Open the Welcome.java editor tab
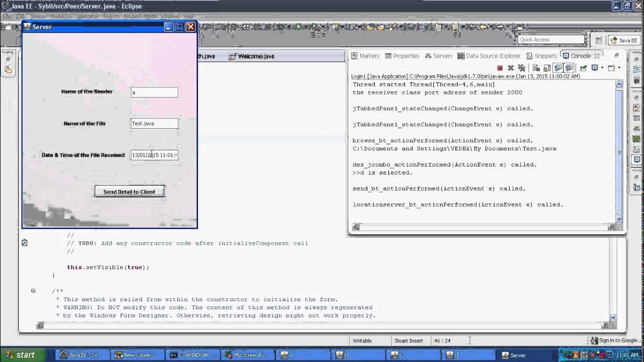This screenshot has width=644, height=362. pos(252,56)
